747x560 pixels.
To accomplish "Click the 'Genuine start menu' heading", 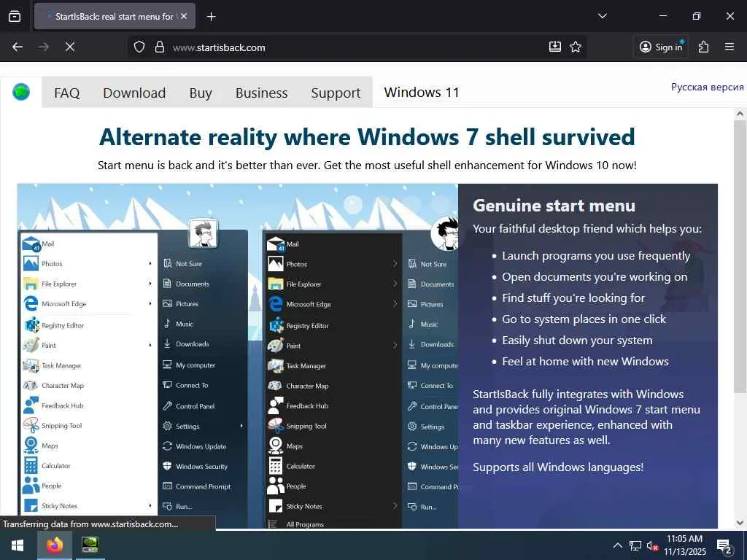I will [554, 205].
